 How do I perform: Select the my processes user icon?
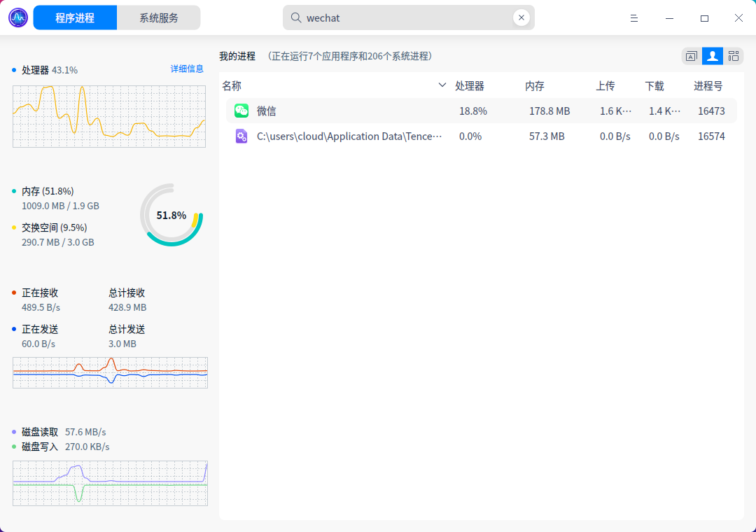point(713,56)
